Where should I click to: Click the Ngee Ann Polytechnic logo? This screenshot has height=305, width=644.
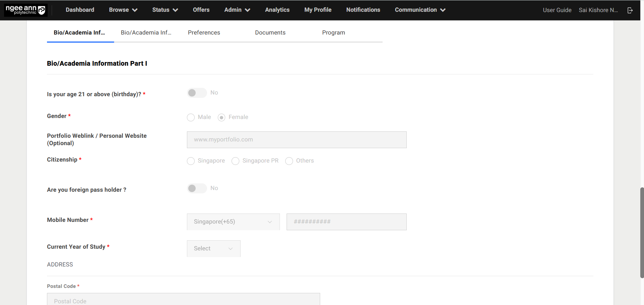coord(26,10)
